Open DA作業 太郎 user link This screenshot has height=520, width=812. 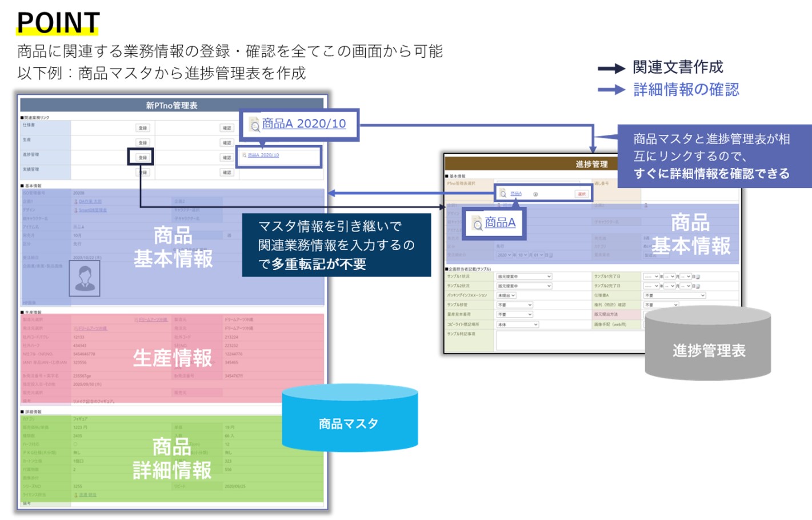[x=90, y=202]
